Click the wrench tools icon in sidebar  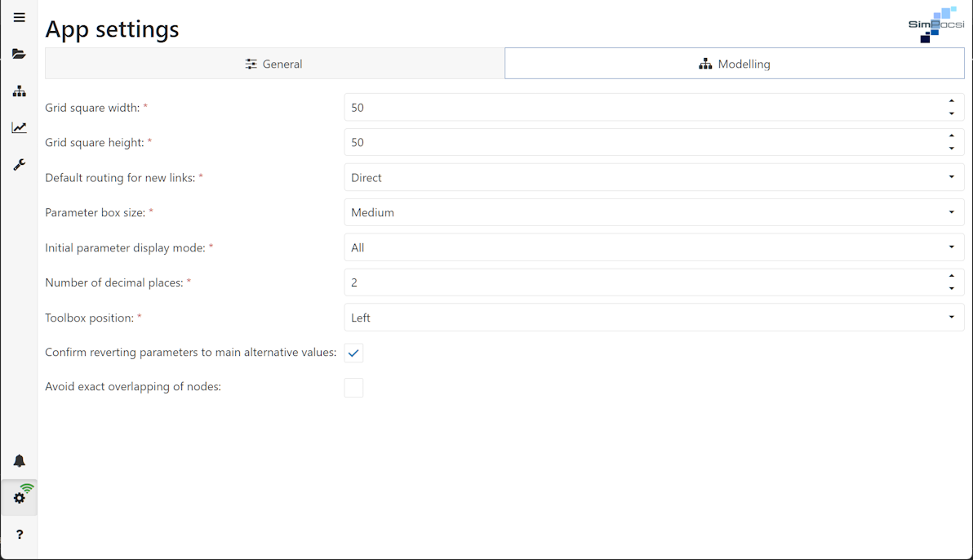(19, 164)
